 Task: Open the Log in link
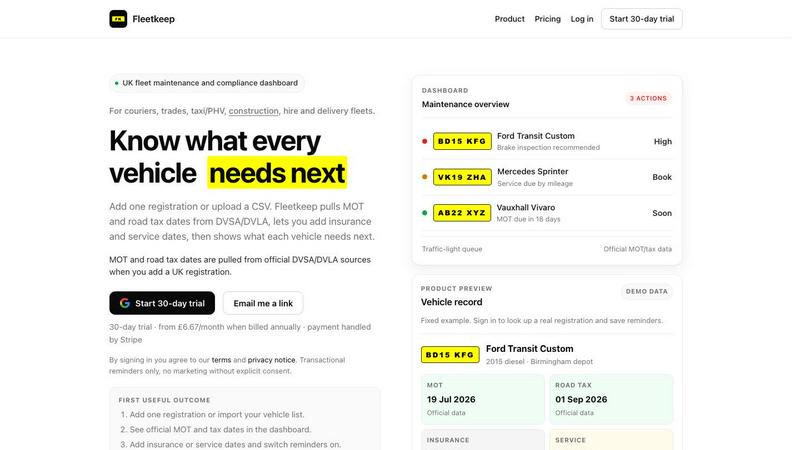(x=582, y=19)
